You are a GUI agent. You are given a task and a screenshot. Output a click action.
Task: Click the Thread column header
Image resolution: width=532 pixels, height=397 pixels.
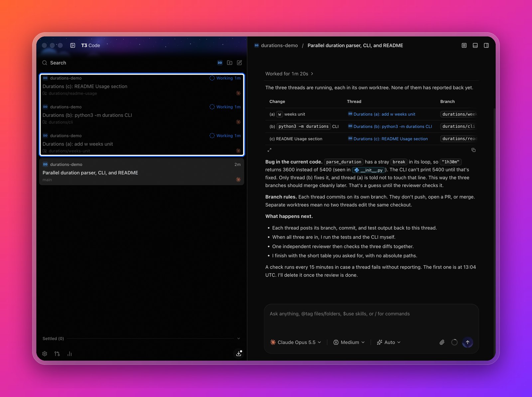[x=354, y=101]
